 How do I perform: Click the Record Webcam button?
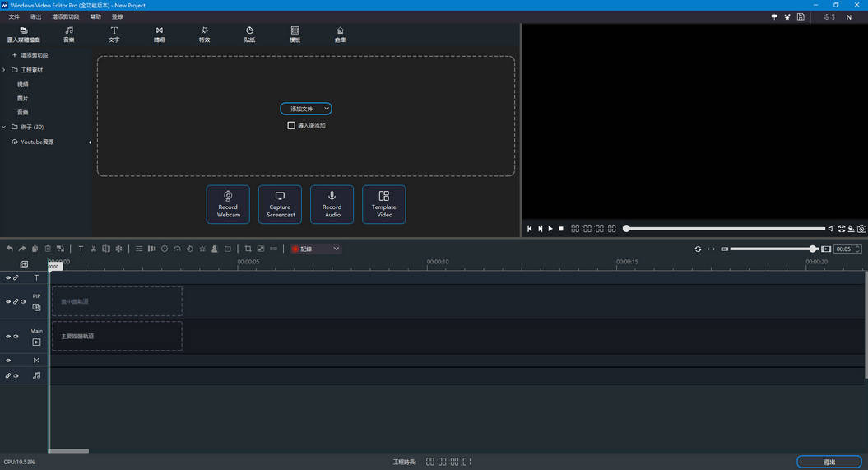coord(228,204)
